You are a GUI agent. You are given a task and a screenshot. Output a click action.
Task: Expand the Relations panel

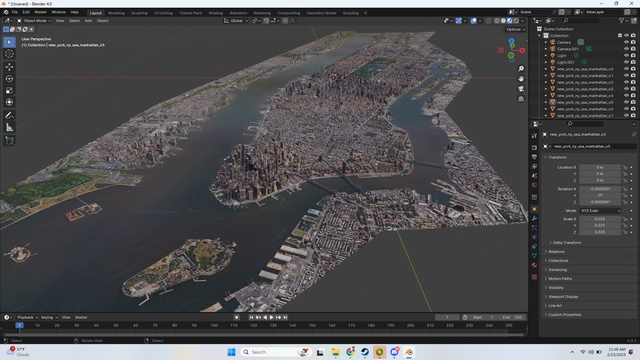click(x=556, y=251)
